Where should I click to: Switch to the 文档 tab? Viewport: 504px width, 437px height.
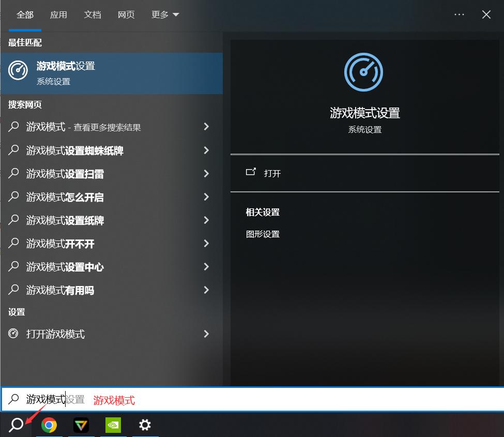93,14
